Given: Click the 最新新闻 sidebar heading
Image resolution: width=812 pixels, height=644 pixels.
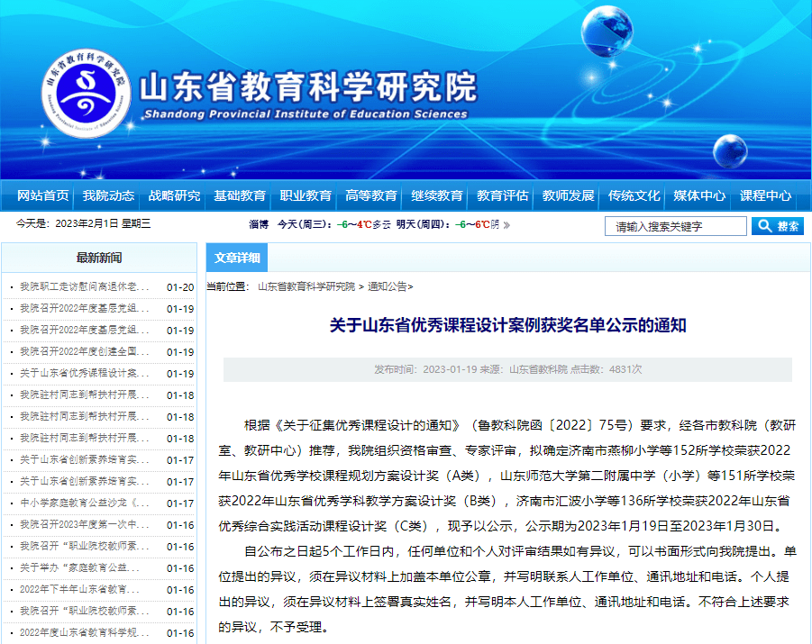Looking at the screenshot, I should pyautogui.click(x=99, y=258).
